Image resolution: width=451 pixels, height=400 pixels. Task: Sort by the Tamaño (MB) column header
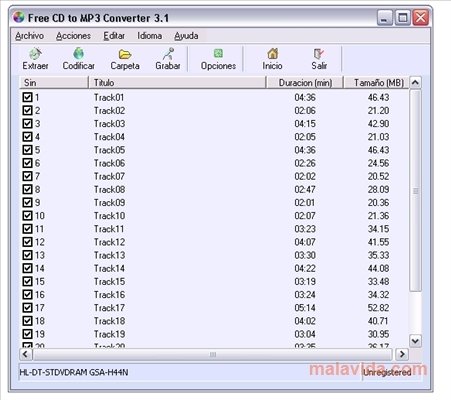tap(376, 82)
